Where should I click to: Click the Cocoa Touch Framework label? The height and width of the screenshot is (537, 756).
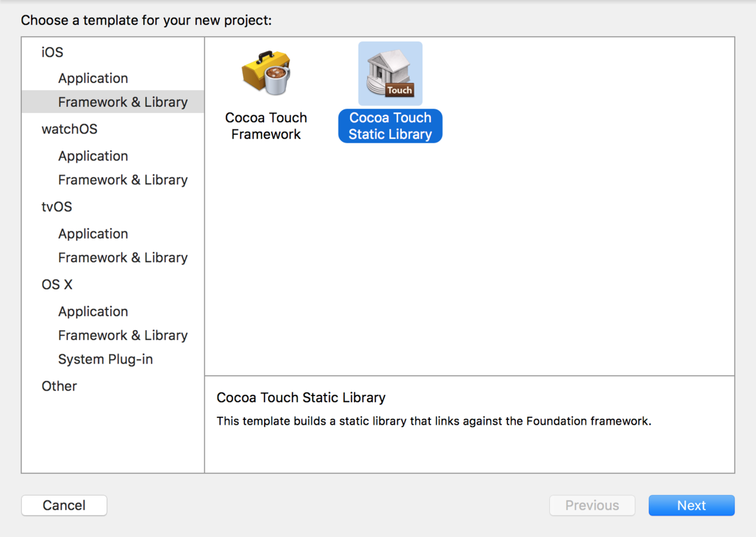point(266,126)
